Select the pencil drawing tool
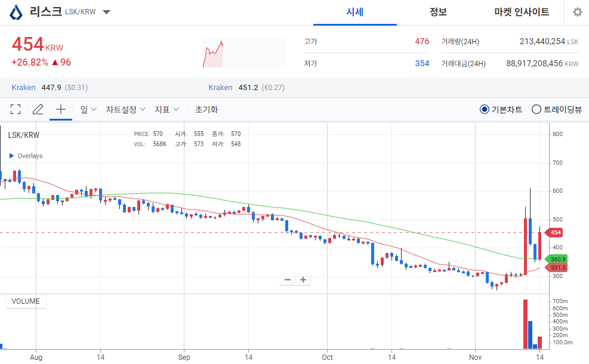Screen dimensions: 589x364 pyautogui.click(x=36, y=109)
